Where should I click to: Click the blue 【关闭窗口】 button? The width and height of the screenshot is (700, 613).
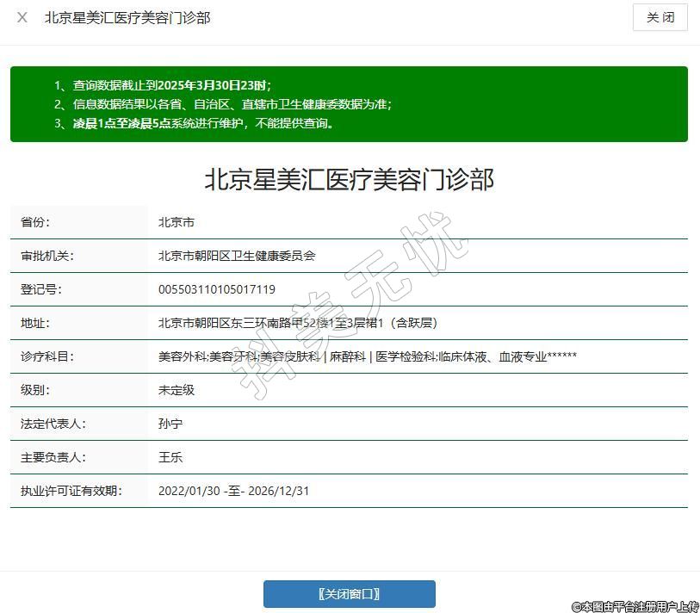[349, 594]
